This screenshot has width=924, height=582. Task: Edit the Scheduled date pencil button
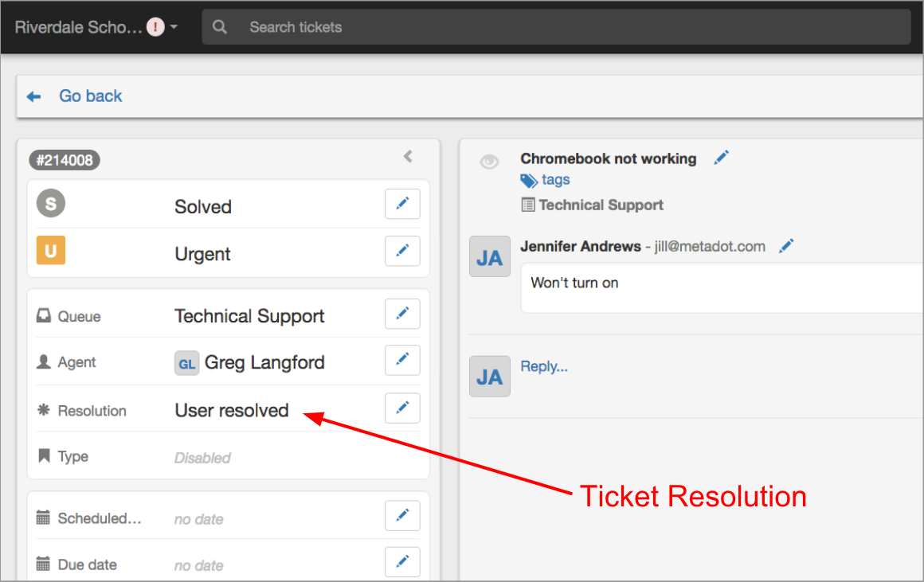point(402,516)
